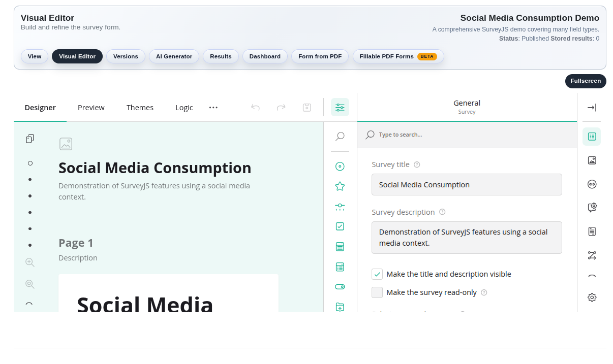
Task: Add a Radio Button Group question
Action: coord(340,166)
